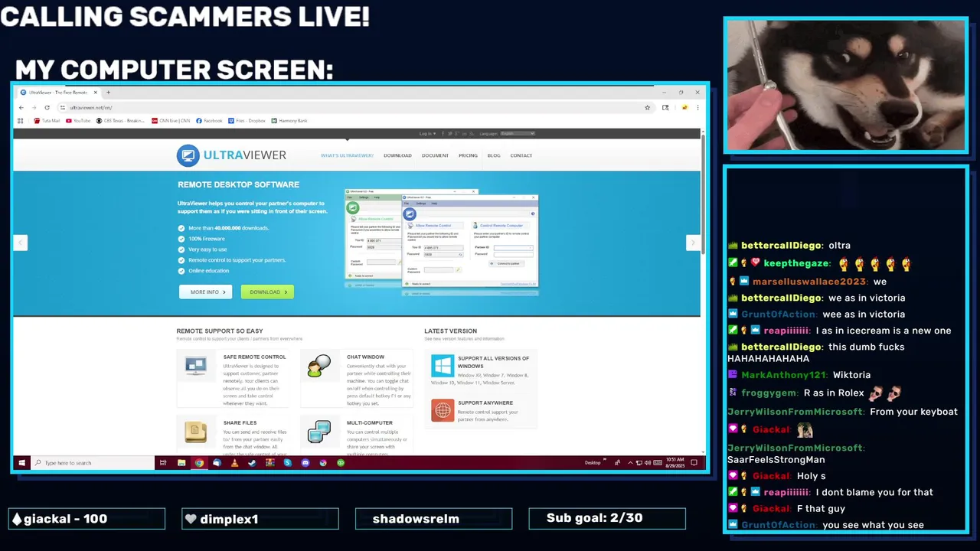Viewport: 980px width, 551px height.
Task: Reload the page with the refresh icon
Action: click(x=47, y=108)
